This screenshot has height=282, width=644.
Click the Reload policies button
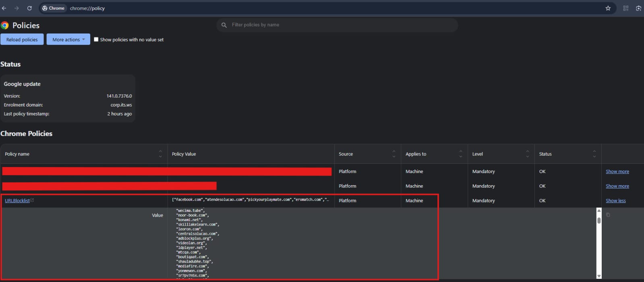pos(22,40)
